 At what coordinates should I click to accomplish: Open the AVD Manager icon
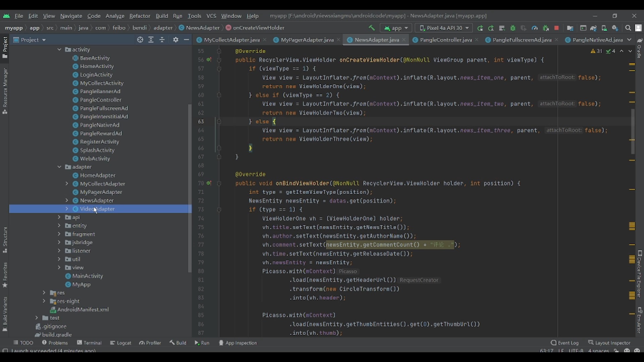click(x=604, y=28)
